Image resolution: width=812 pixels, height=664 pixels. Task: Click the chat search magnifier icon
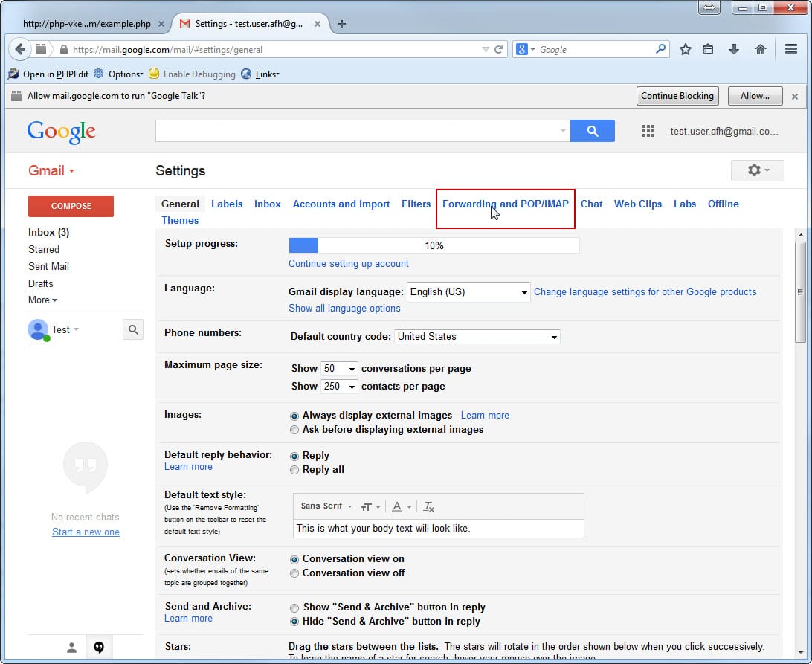(x=132, y=329)
